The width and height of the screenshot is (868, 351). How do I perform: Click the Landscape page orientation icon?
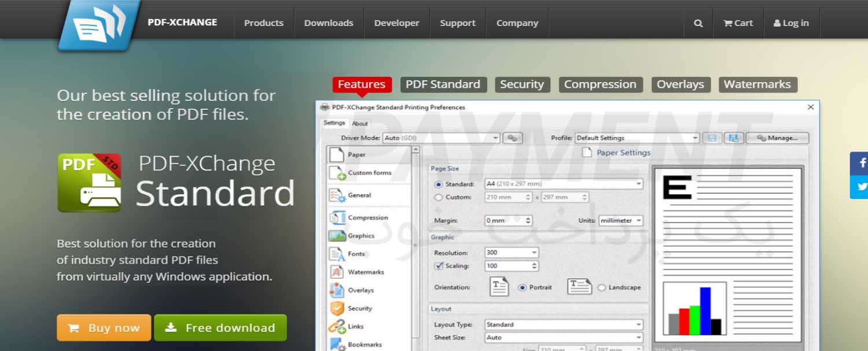click(x=579, y=287)
